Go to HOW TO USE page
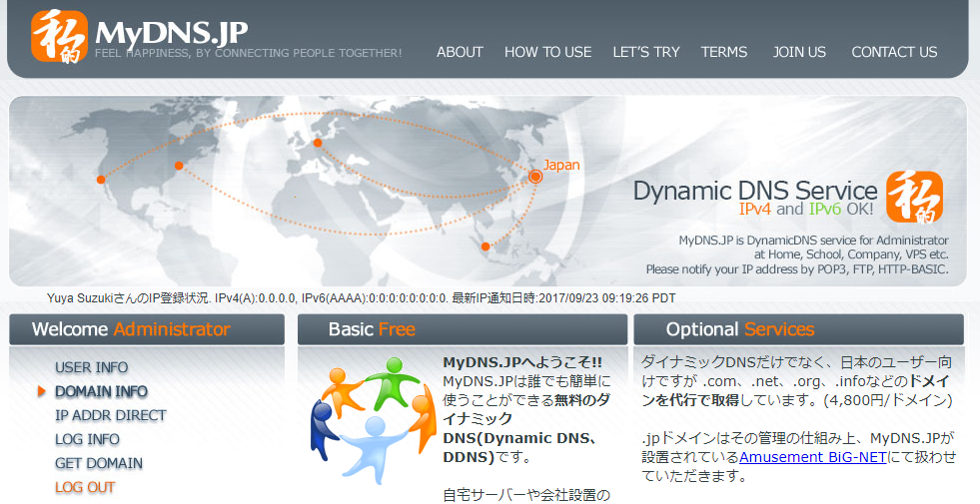Viewport: 980px width, 504px height. 548,52
